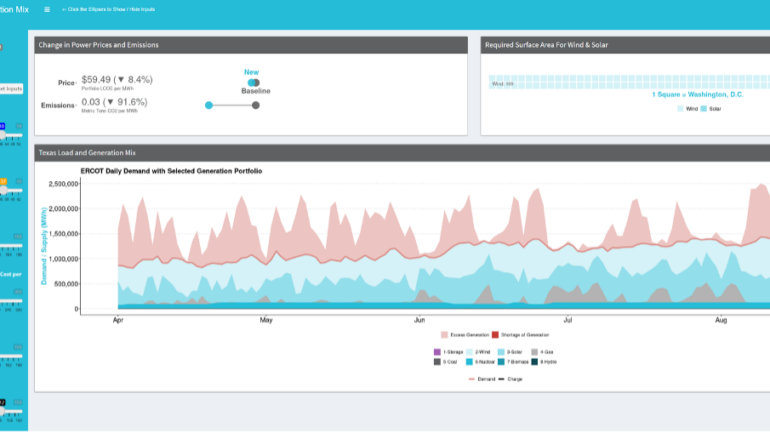
Task: Click the 8-Hydro legend icon
Action: 534,362
